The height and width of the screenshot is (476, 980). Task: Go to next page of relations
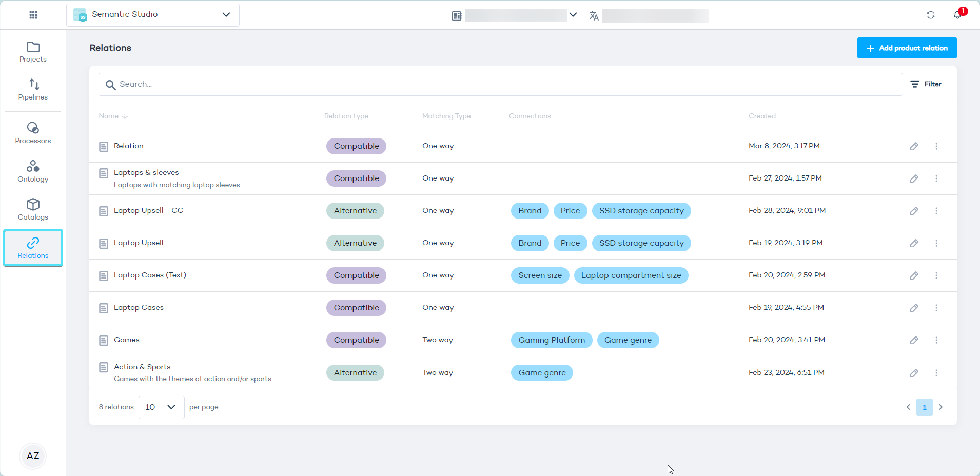pyautogui.click(x=940, y=407)
